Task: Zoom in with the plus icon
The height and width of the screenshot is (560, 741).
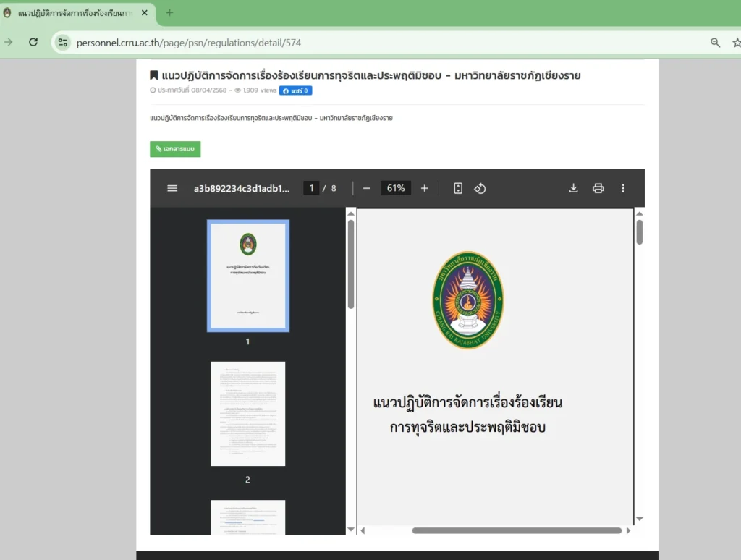Action: 424,189
